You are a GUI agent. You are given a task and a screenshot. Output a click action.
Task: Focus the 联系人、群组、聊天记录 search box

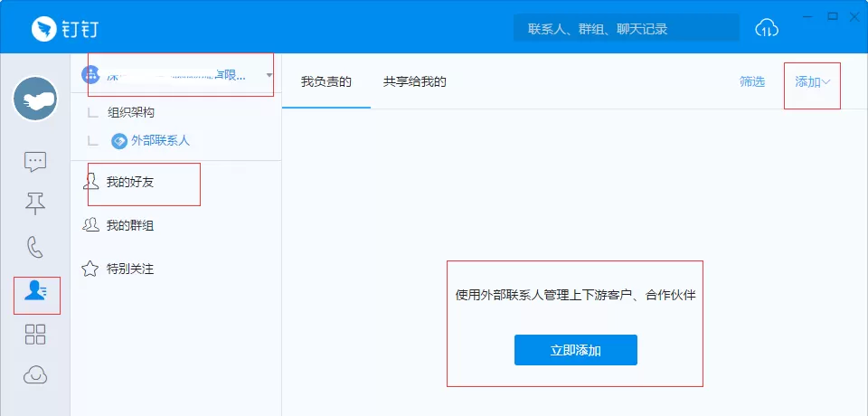[626, 28]
